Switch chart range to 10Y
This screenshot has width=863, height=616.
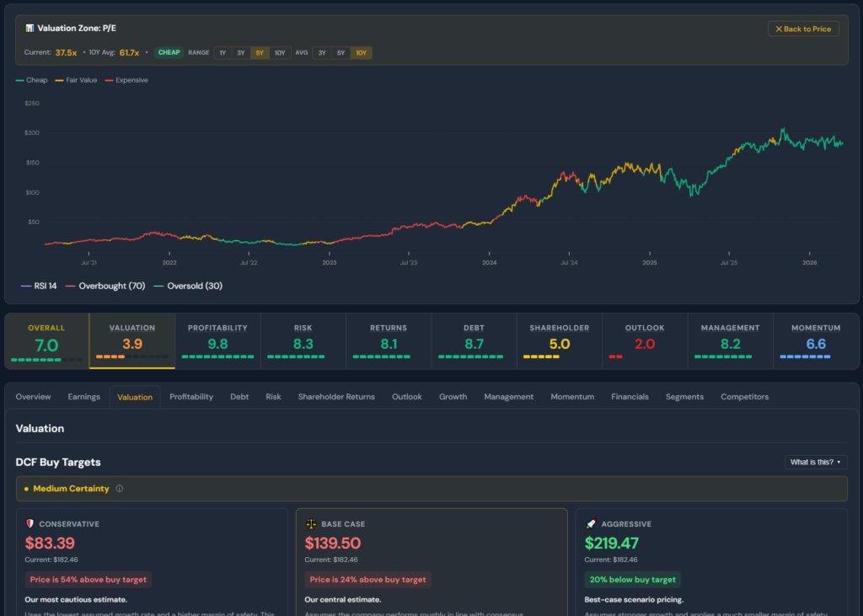pos(280,53)
